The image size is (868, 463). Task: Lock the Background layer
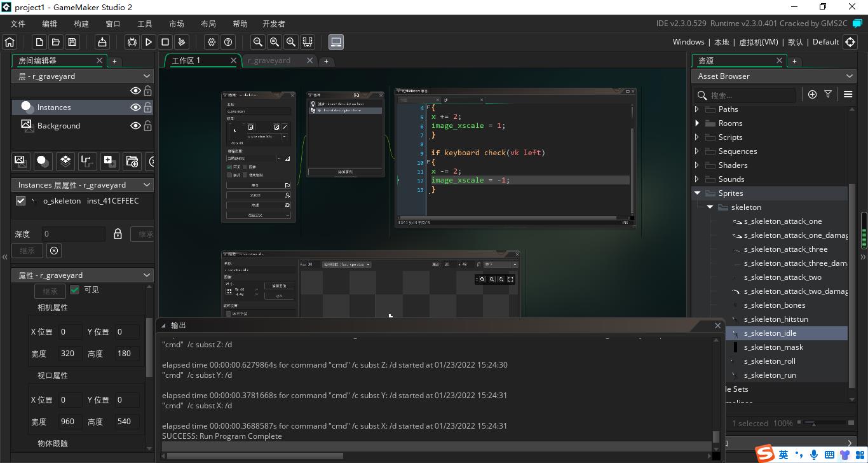pyautogui.click(x=148, y=126)
